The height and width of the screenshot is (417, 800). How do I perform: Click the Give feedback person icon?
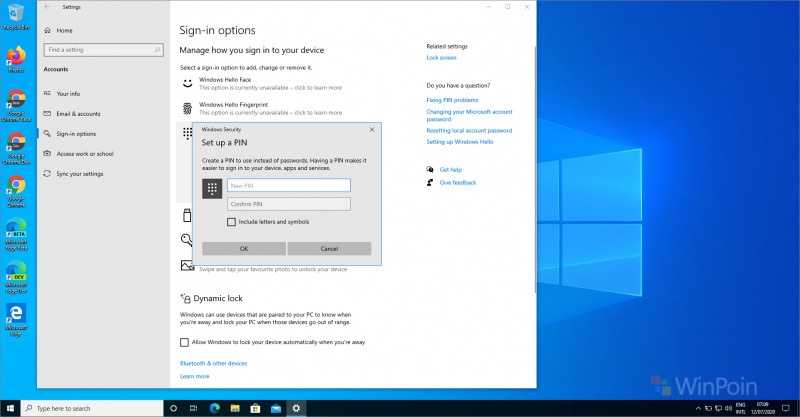pos(430,182)
